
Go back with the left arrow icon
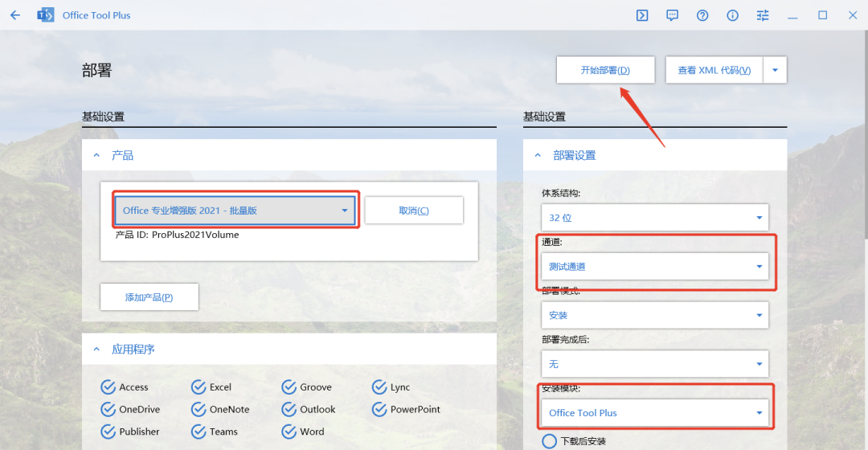click(x=15, y=15)
